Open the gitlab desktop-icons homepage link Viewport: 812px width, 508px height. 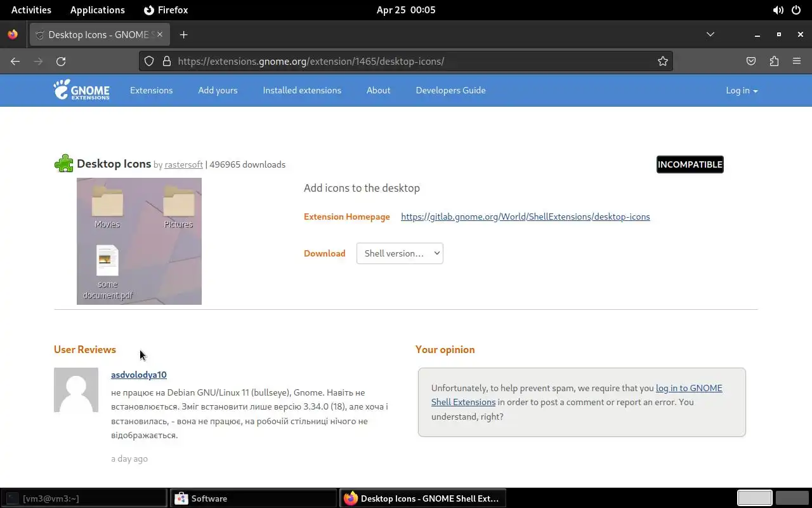(x=525, y=217)
